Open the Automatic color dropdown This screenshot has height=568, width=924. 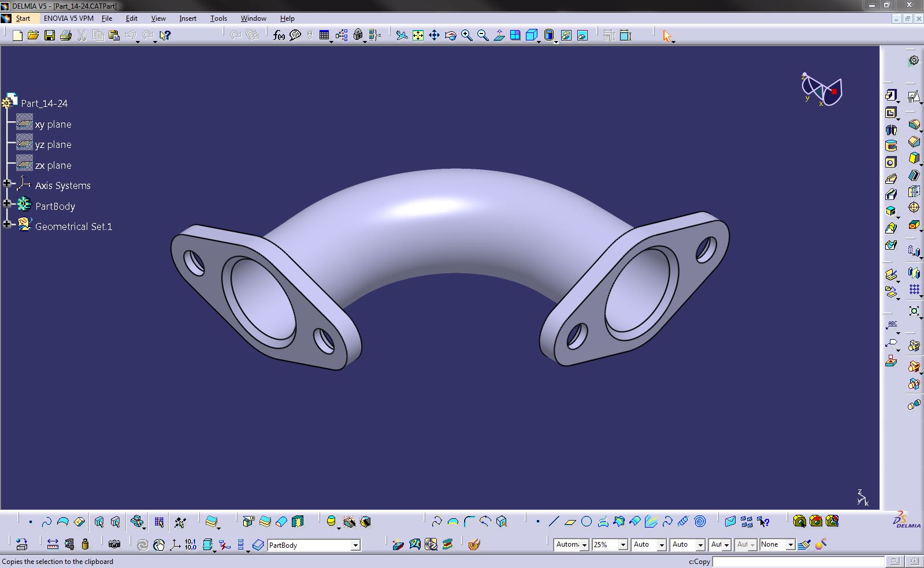click(584, 545)
